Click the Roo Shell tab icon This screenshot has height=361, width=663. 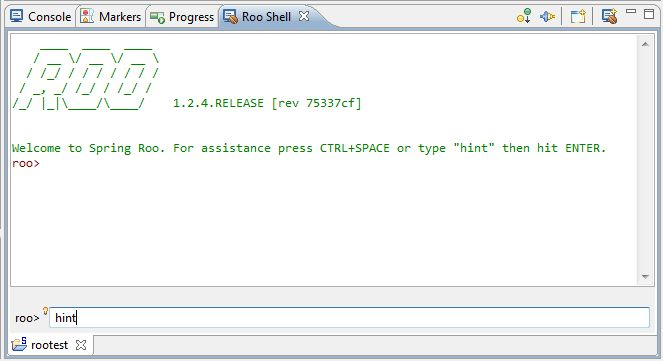(x=230, y=16)
